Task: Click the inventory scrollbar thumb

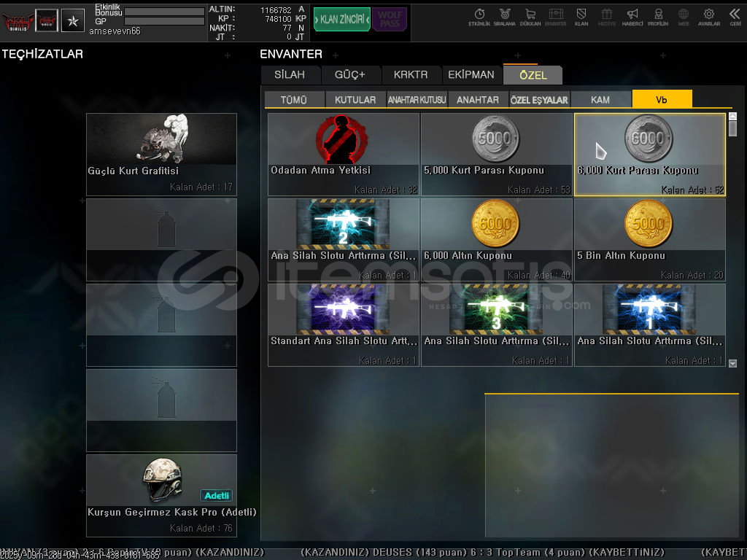Action: (732, 128)
